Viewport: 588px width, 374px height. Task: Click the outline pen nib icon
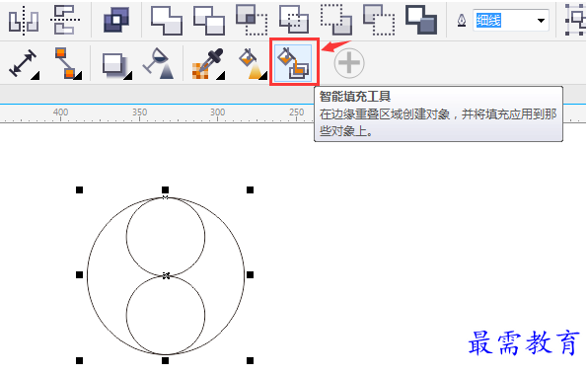click(462, 21)
